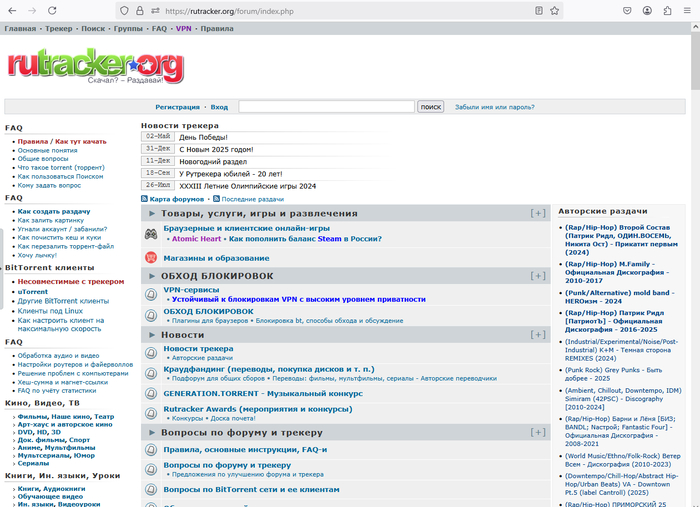Open Клиенты под Linux sidebar link
Screen dimensions: 700x507
[50, 311]
